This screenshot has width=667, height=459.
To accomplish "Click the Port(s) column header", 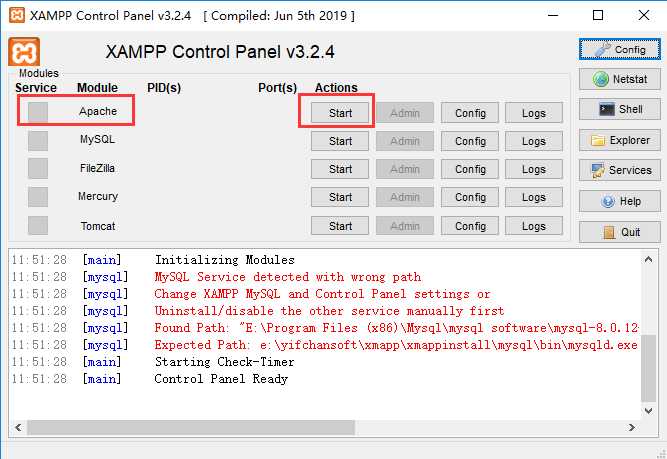I will (277, 88).
